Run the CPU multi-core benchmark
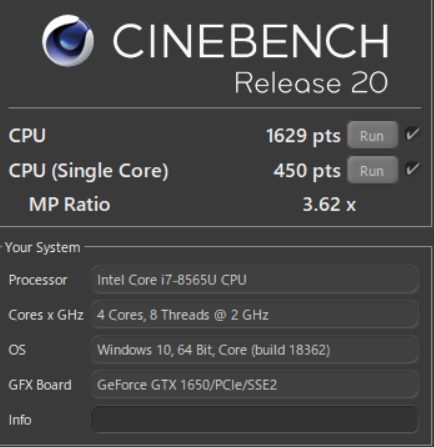Viewport: 434px width, 447px height. pos(373,135)
